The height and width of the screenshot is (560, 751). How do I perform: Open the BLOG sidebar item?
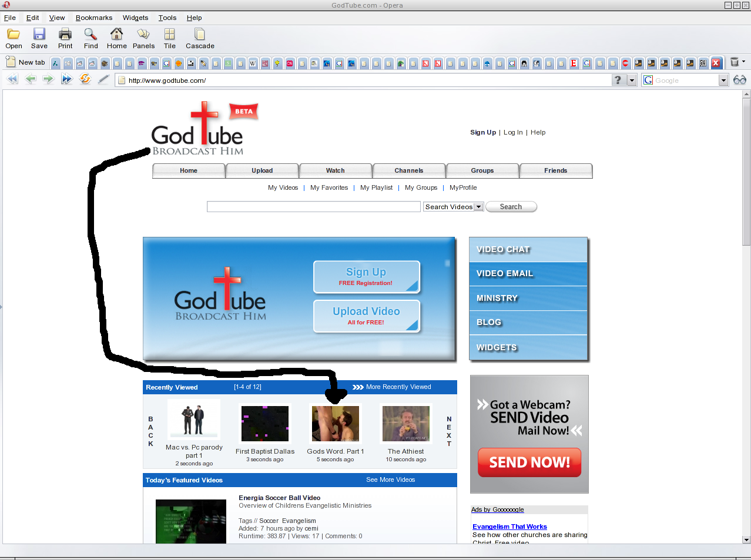(x=528, y=323)
